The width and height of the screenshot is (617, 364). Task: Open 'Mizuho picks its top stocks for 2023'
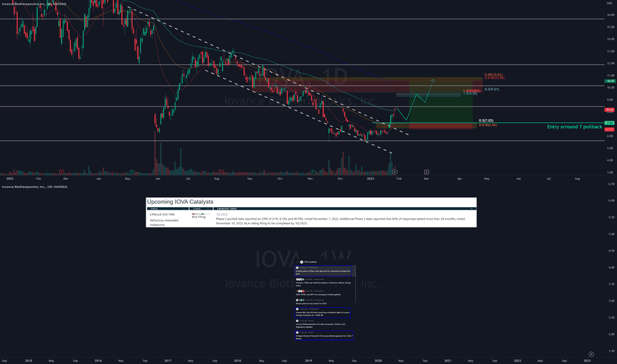pyautogui.click(x=311, y=302)
